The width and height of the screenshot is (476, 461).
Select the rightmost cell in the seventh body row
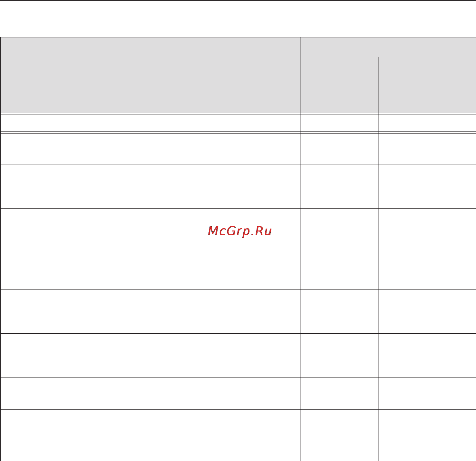tap(427, 394)
